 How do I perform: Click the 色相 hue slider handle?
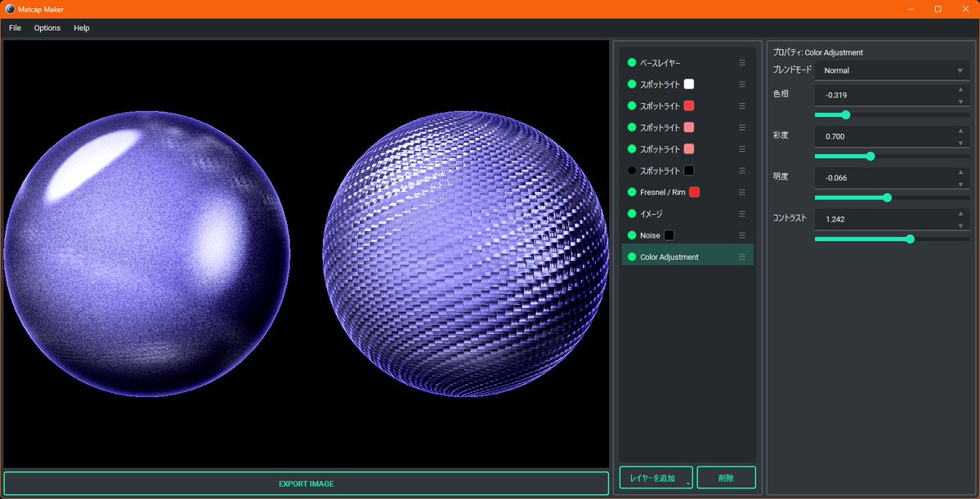pyautogui.click(x=846, y=115)
